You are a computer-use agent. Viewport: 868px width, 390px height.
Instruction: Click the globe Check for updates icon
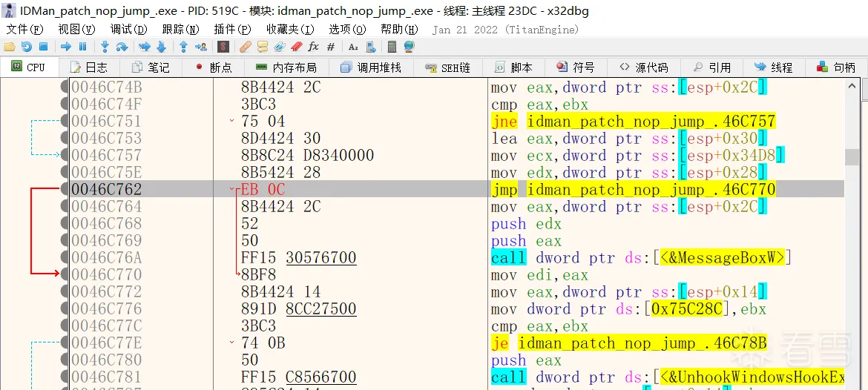[x=409, y=47]
